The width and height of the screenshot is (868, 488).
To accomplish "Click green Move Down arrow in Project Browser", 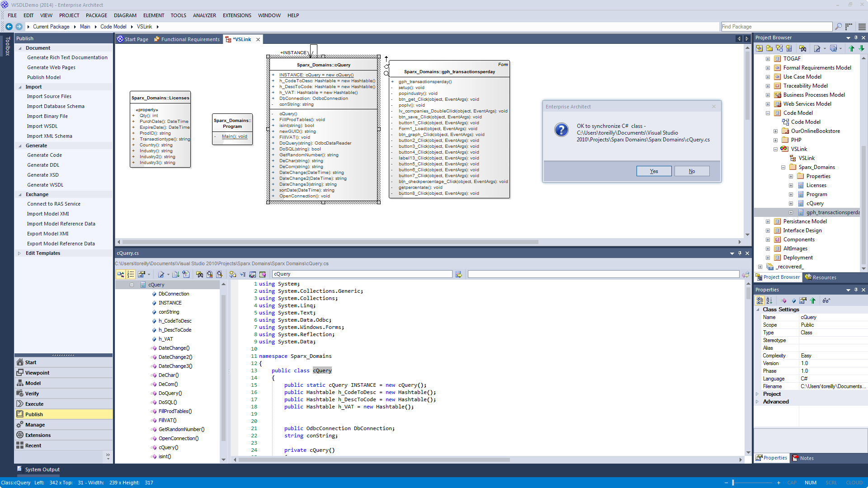I will click(862, 48).
